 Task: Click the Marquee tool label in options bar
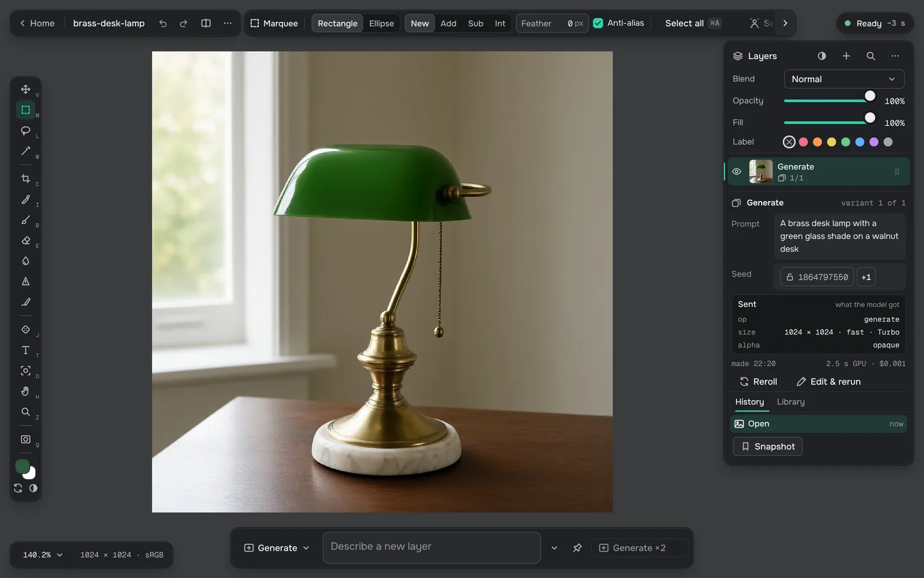274,23
